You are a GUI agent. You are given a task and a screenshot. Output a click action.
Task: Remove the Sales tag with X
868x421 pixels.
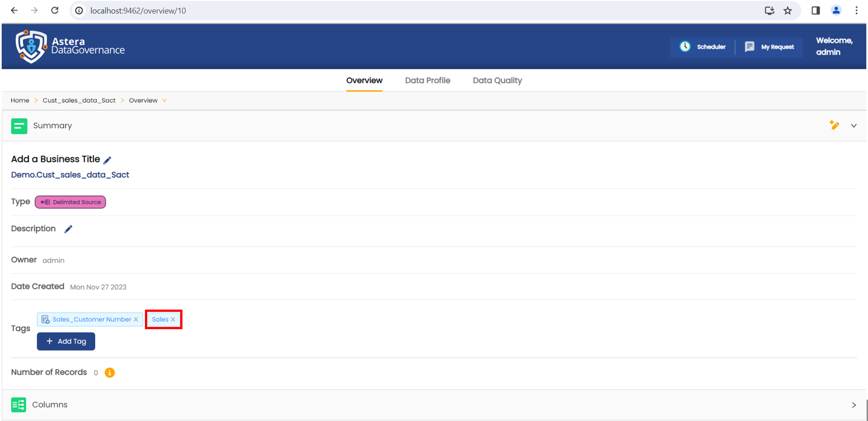pos(173,320)
